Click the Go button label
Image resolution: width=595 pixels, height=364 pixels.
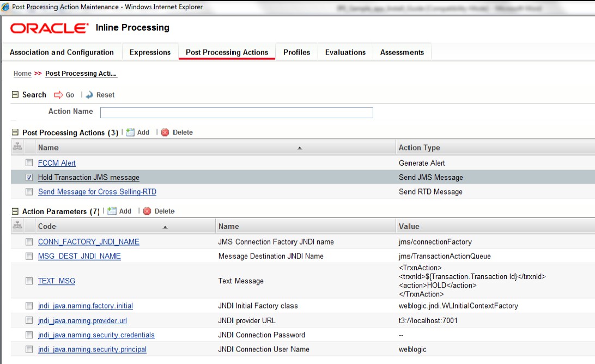point(70,95)
